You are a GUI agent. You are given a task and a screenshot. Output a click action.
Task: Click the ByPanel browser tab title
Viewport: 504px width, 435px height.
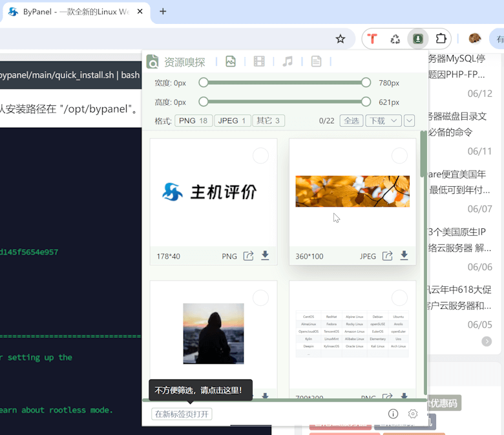tap(76, 12)
